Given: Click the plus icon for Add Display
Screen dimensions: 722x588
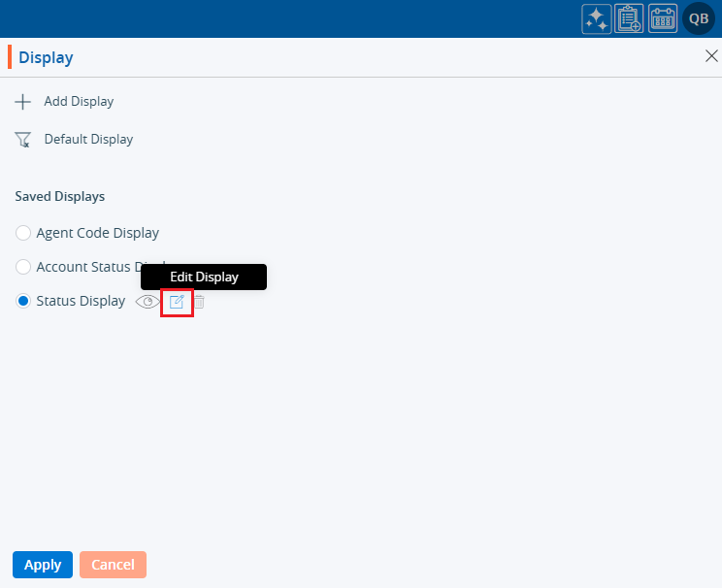Looking at the screenshot, I should tap(23, 102).
